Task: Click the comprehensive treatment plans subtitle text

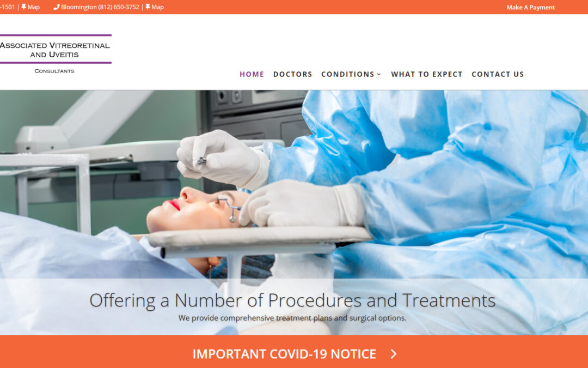Action: point(292,318)
